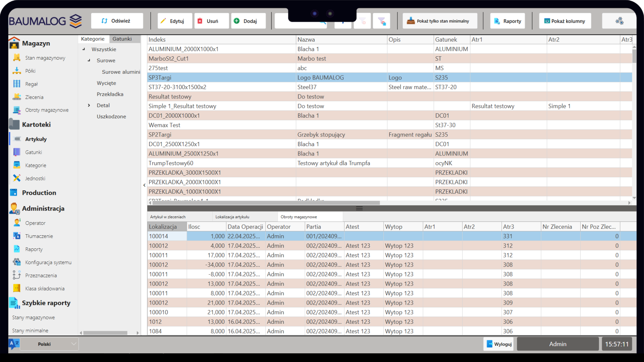Click the Odśwież refresh button
This screenshot has height=362, width=644.
point(117,21)
